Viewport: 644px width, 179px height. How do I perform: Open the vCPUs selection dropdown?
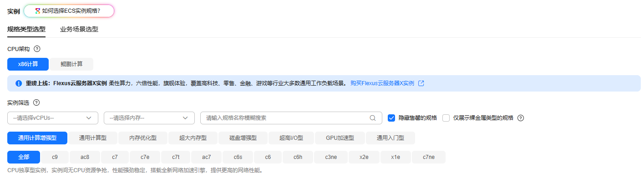(53, 118)
